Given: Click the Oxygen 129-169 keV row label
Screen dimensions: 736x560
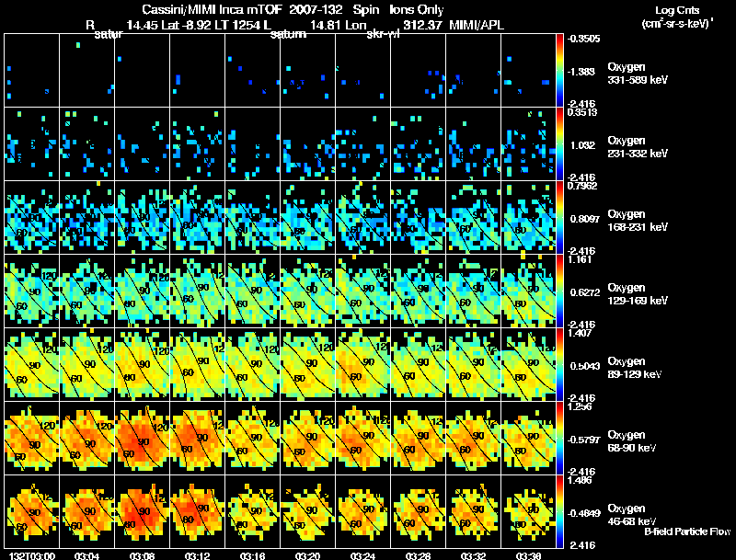Looking at the screenshot, I should click(x=638, y=294).
